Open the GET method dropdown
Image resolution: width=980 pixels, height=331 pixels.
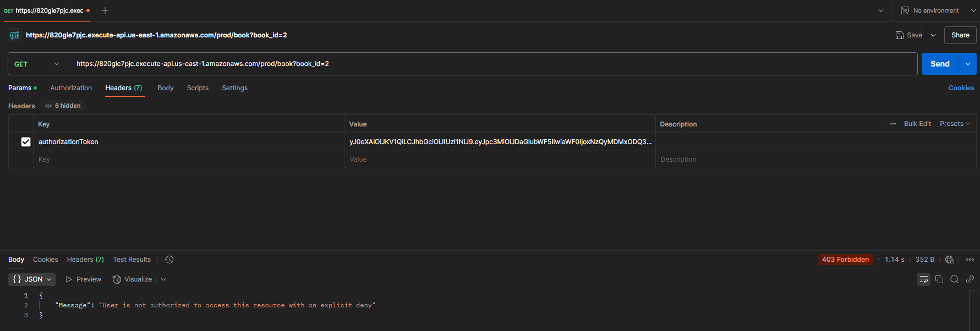tap(37, 64)
